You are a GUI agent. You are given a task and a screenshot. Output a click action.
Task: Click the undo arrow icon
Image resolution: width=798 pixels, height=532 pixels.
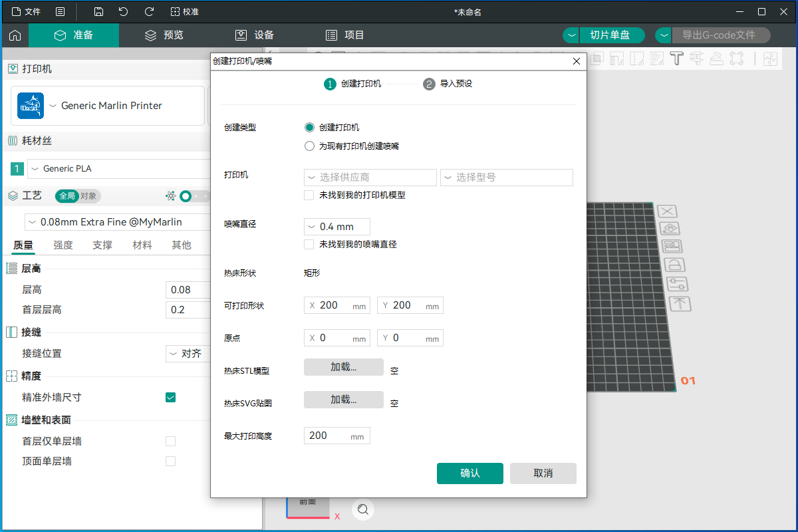pos(124,11)
